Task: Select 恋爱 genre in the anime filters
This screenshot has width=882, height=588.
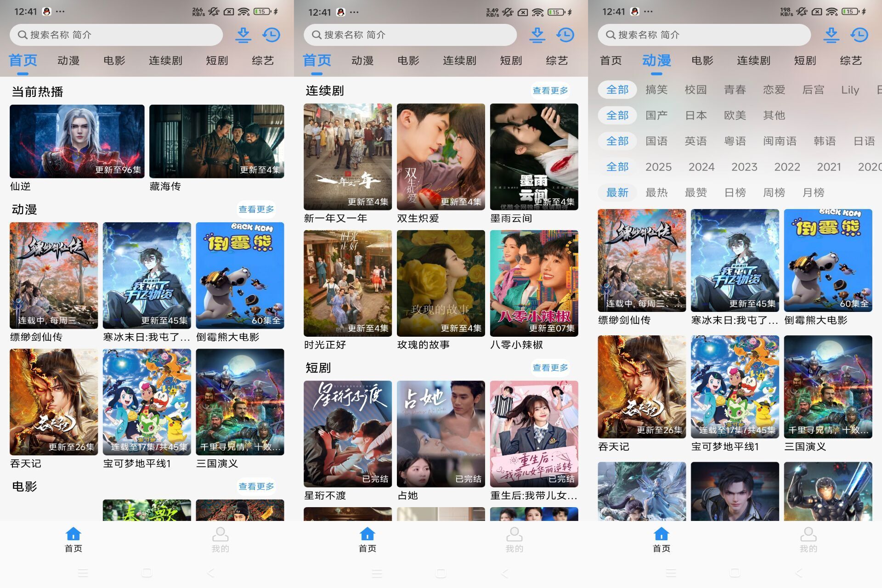Action: (x=774, y=90)
